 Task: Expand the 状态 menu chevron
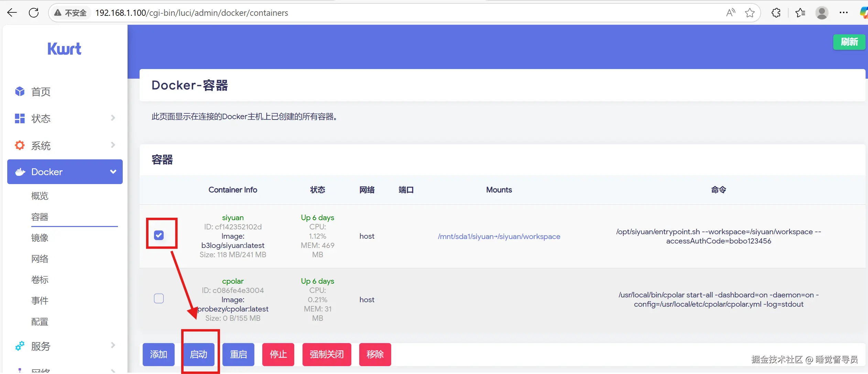click(113, 118)
